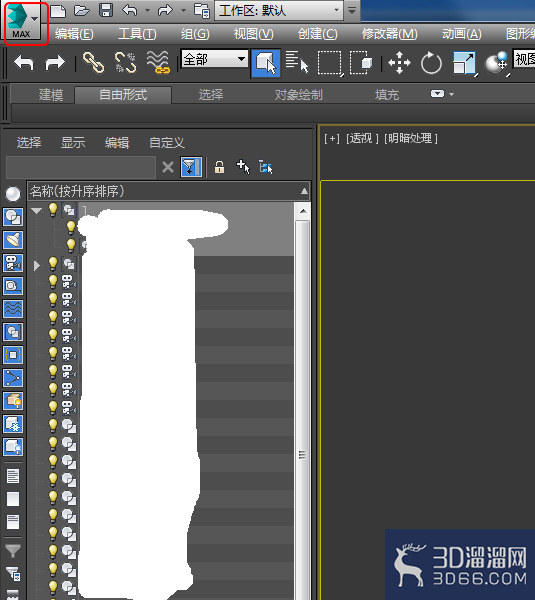Open the 工具(T) menu
535x600 pixels.
(x=137, y=34)
